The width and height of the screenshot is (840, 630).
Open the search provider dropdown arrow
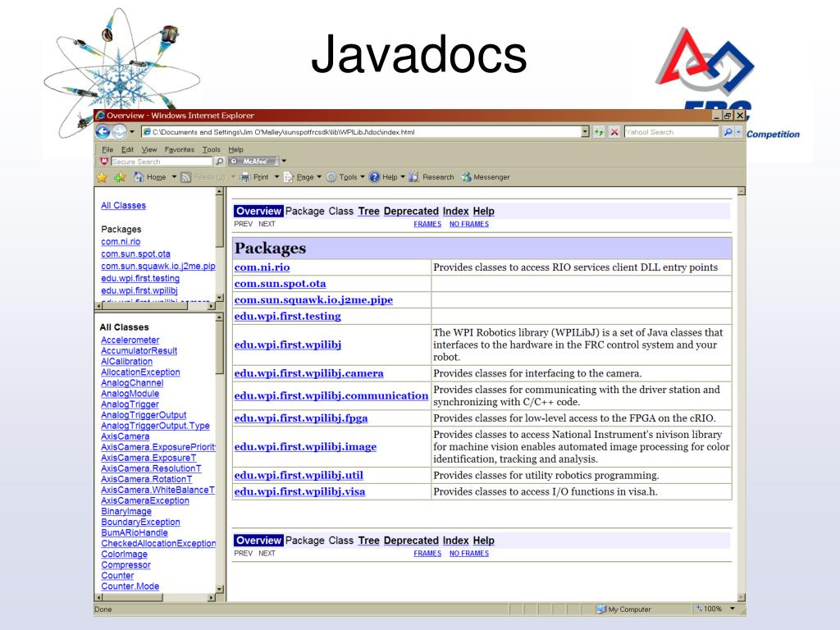pyautogui.click(x=739, y=132)
